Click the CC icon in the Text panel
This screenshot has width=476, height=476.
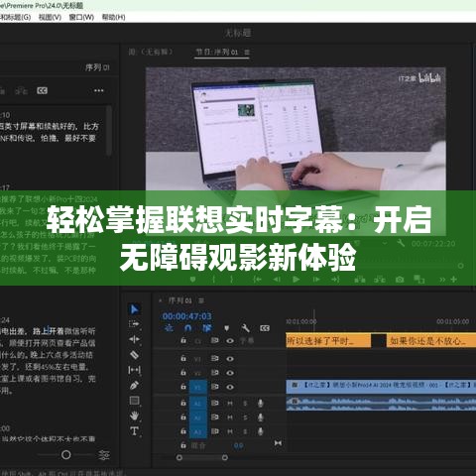[x=42, y=90]
